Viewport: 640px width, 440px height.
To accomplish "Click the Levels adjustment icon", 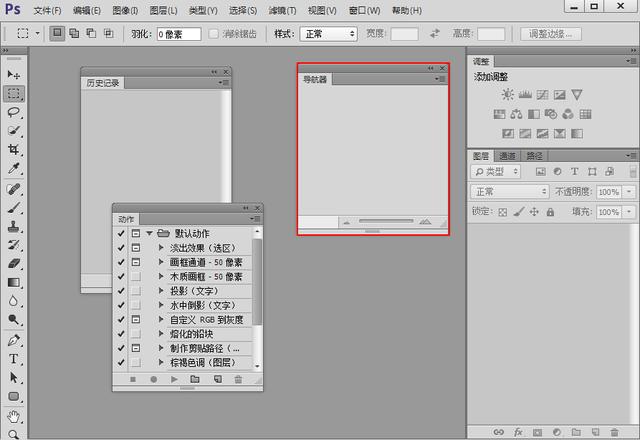I will pos(525,95).
